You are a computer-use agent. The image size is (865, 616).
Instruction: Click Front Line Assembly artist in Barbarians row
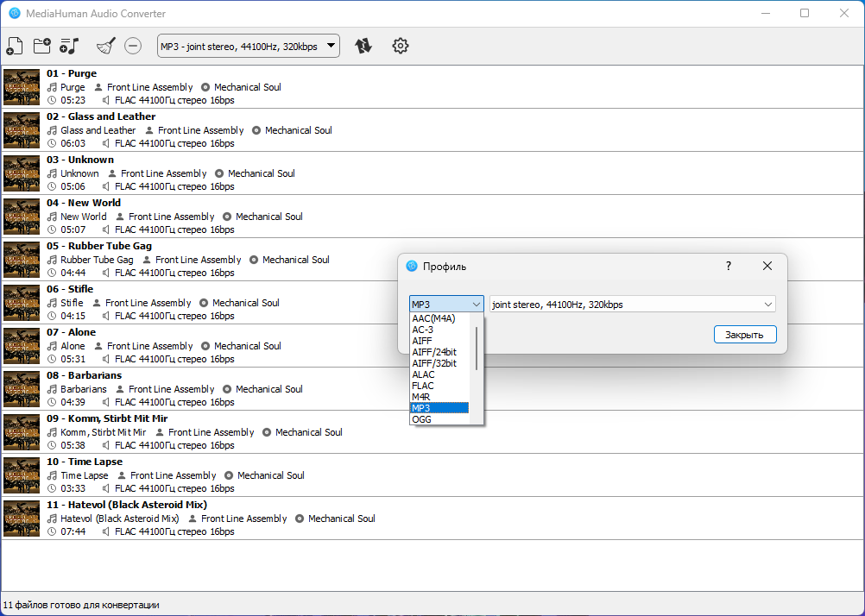[x=171, y=389]
